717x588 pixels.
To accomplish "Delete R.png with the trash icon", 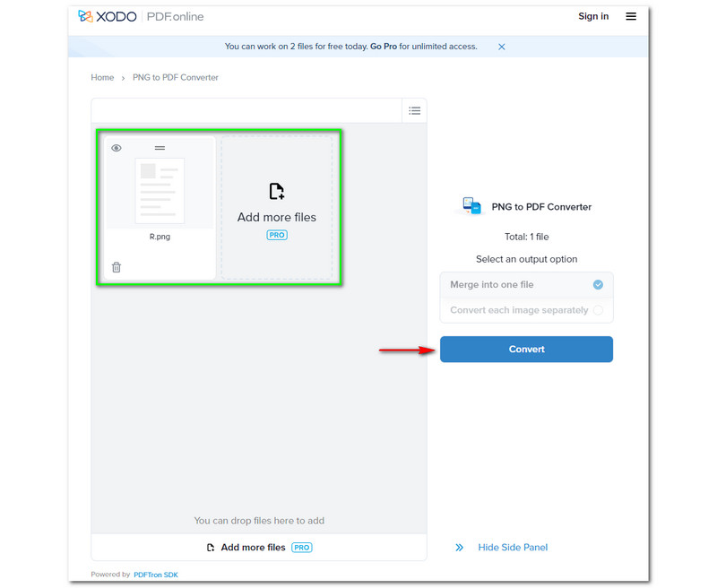I will (117, 267).
